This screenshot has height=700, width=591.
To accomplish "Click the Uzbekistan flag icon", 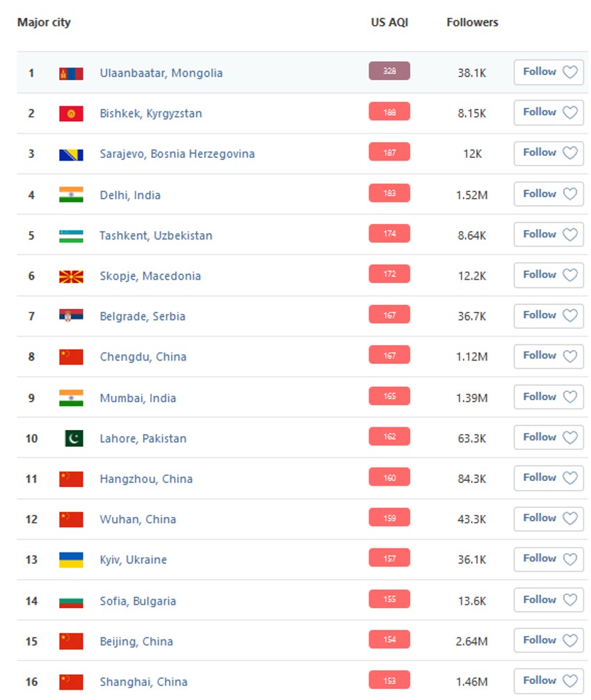I will [x=71, y=235].
